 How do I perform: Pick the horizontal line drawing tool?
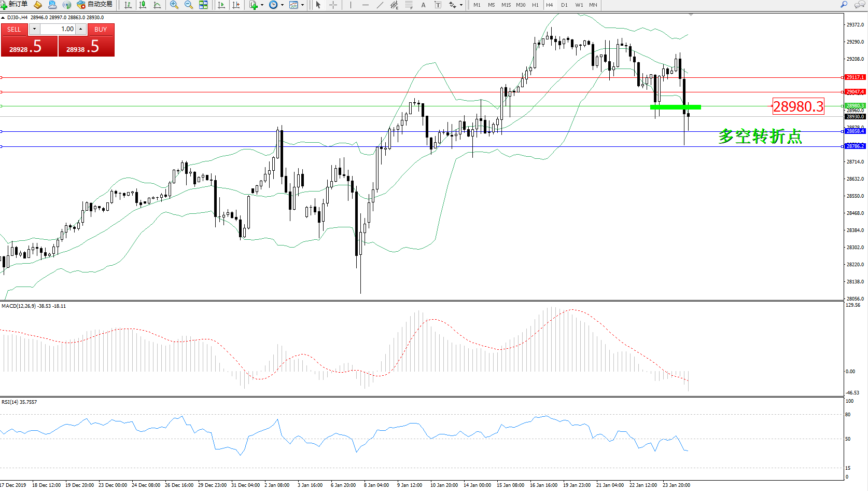366,5
